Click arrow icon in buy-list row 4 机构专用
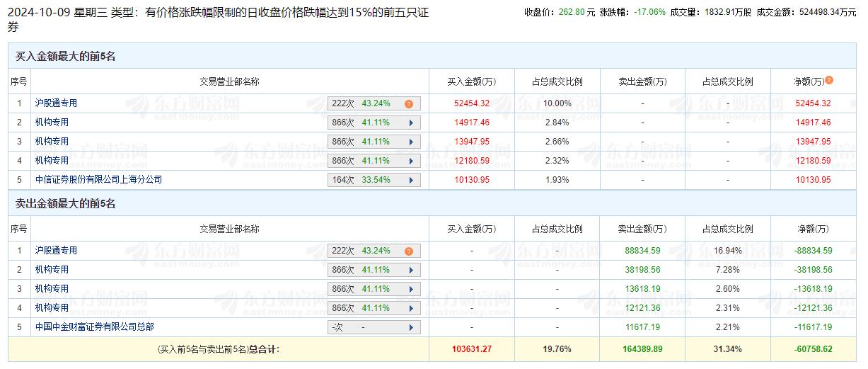Screen dimensions: 868x369 coord(411,161)
